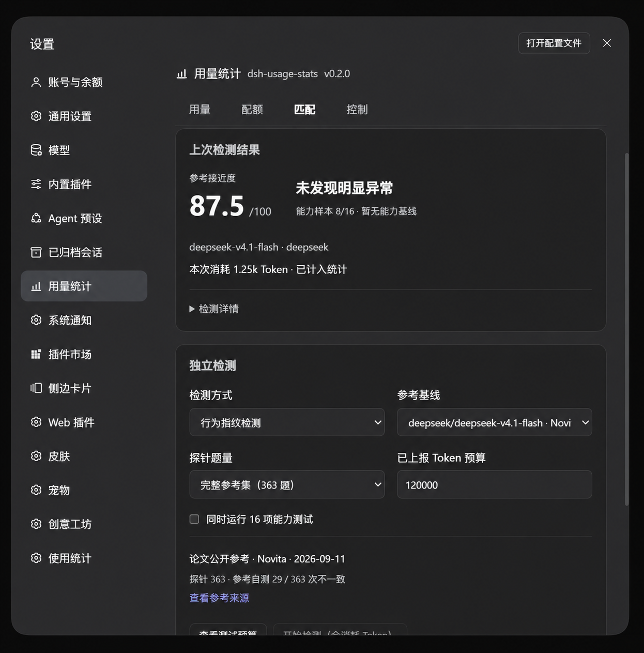Switch to the 控制 tab
The height and width of the screenshot is (653, 644).
click(357, 110)
